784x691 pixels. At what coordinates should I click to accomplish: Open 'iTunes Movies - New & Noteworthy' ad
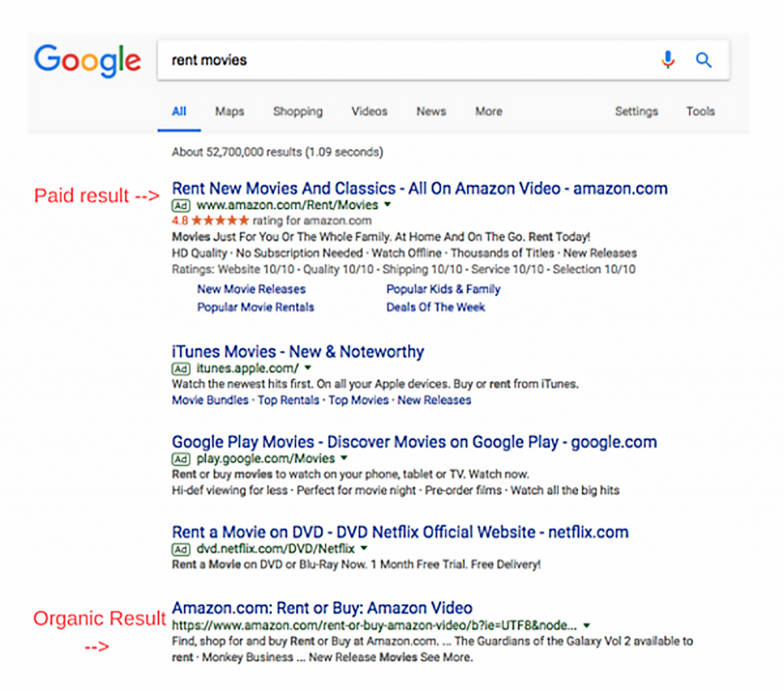coord(298,352)
